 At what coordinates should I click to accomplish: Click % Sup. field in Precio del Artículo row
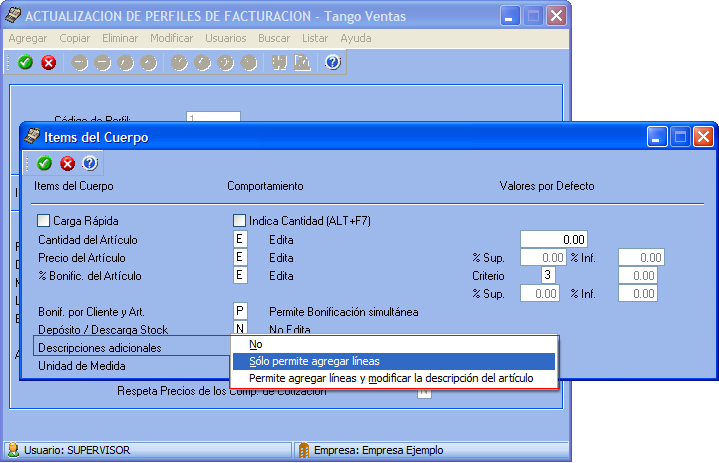543,257
